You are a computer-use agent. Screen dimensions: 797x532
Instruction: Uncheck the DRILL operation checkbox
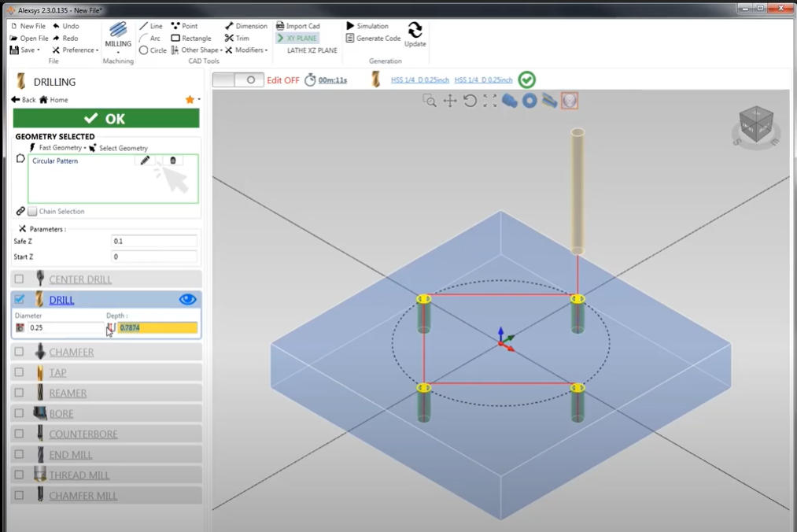[20, 299]
